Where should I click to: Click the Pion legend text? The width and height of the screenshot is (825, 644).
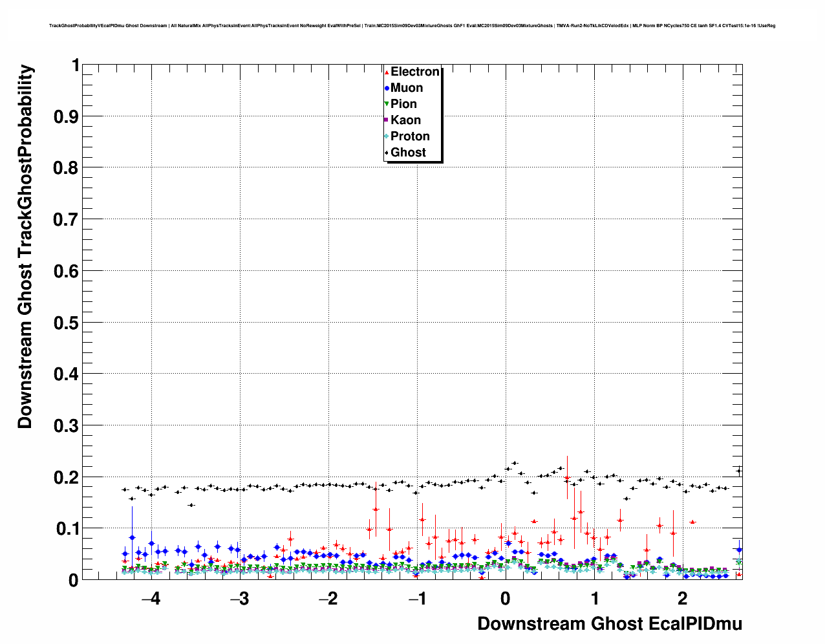click(x=403, y=104)
